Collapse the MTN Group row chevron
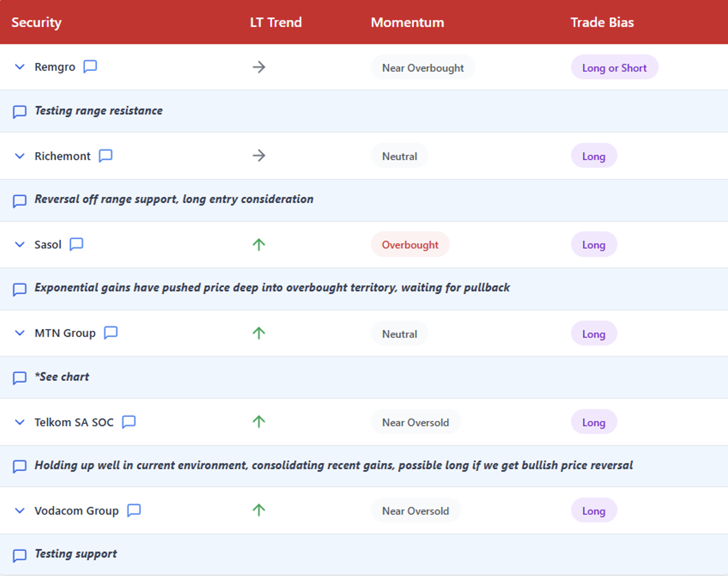 tap(20, 333)
